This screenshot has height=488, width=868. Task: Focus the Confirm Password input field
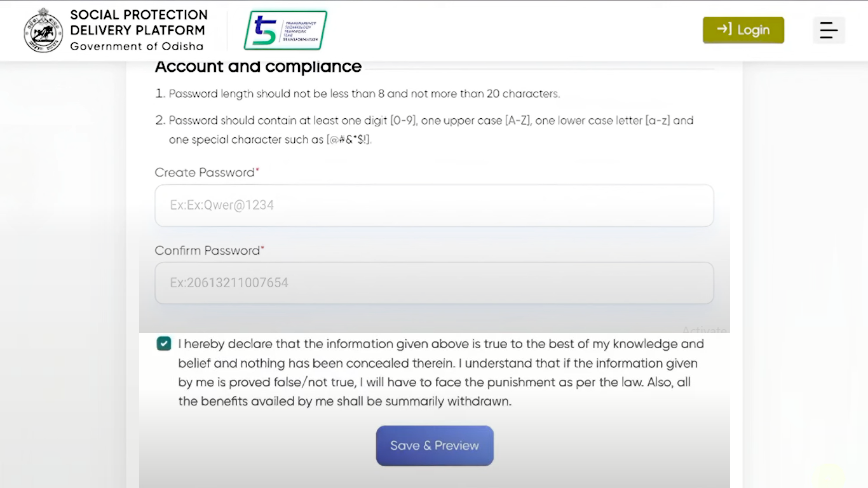tap(434, 283)
